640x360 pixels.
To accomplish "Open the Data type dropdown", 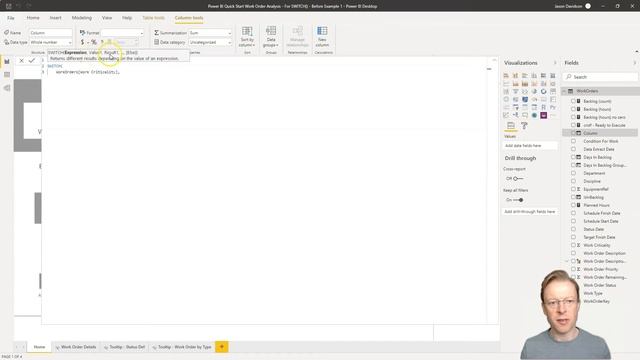I will [51, 42].
